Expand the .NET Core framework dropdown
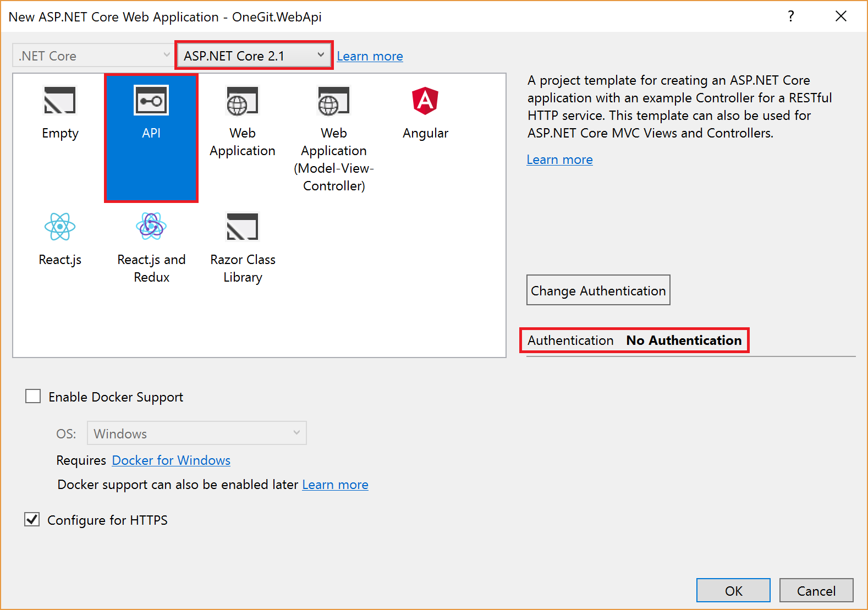The image size is (868, 610). pyautogui.click(x=92, y=56)
